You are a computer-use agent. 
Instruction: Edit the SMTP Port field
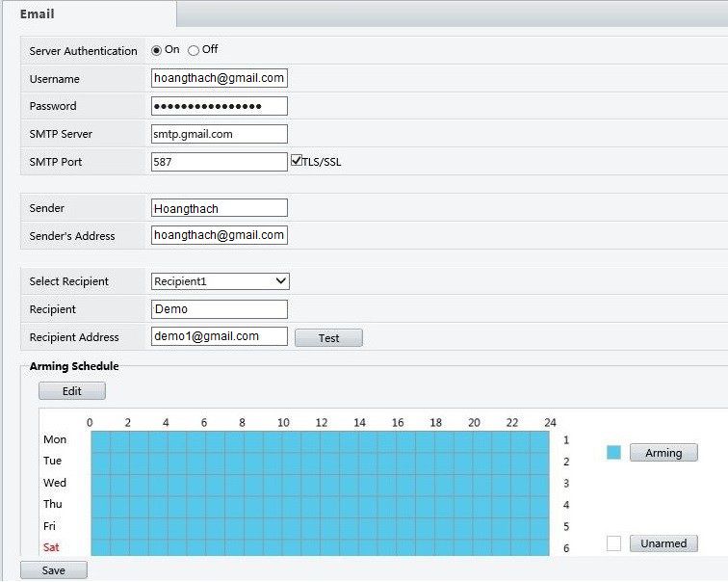pyautogui.click(x=220, y=162)
